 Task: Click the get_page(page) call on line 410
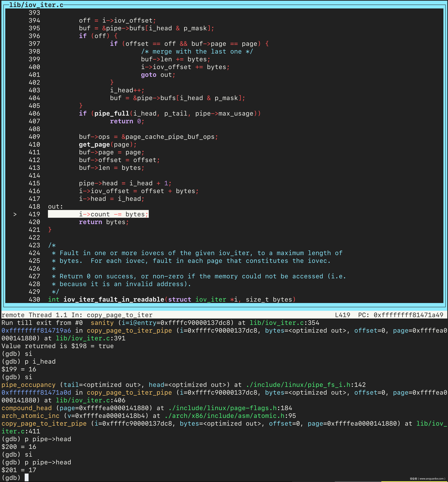point(106,145)
